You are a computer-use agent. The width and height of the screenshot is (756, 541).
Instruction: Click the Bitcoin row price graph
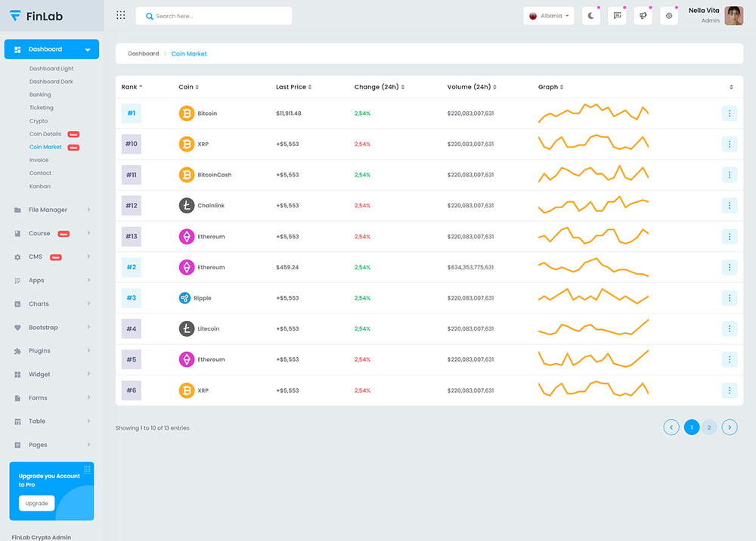point(593,113)
